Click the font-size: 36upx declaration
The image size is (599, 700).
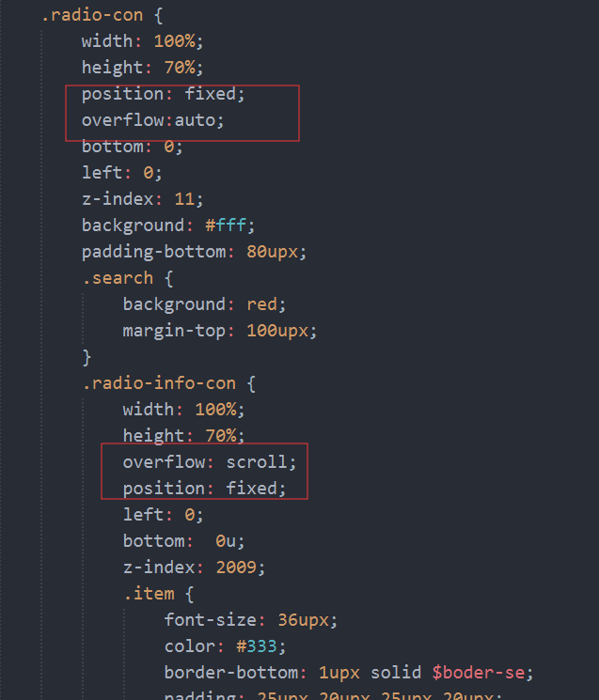pyautogui.click(x=250, y=619)
